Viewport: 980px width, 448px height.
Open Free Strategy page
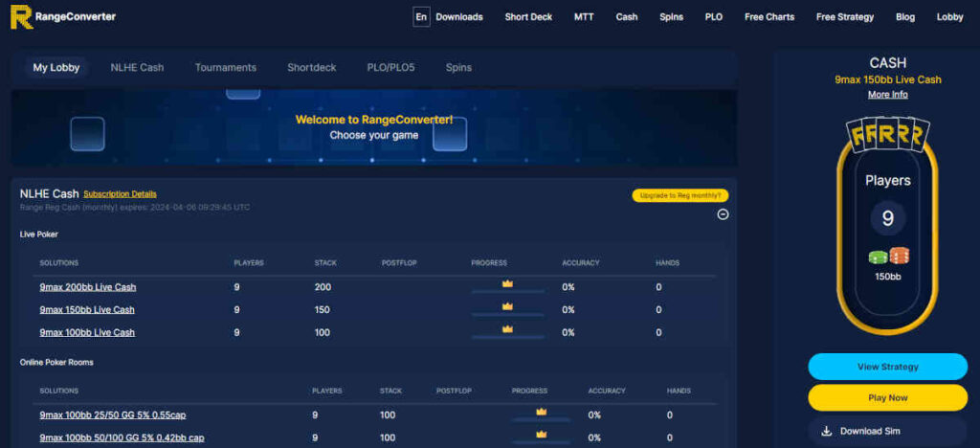[845, 17]
